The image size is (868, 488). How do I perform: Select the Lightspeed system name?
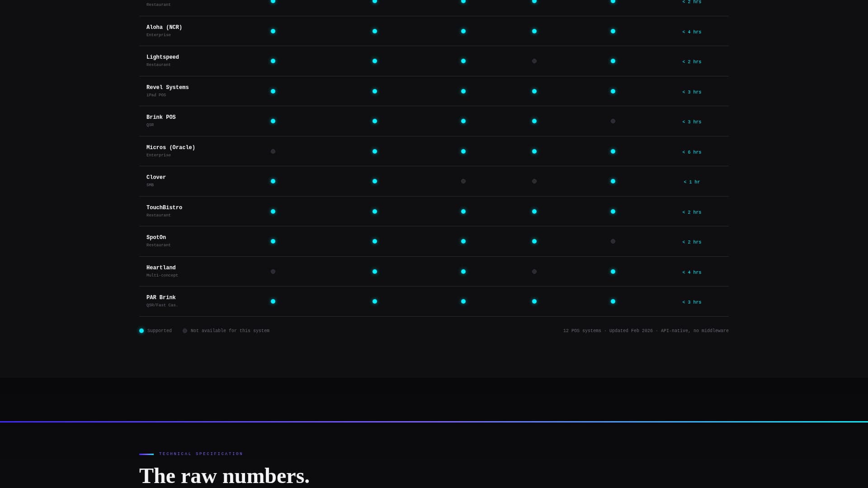click(x=163, y=57)
